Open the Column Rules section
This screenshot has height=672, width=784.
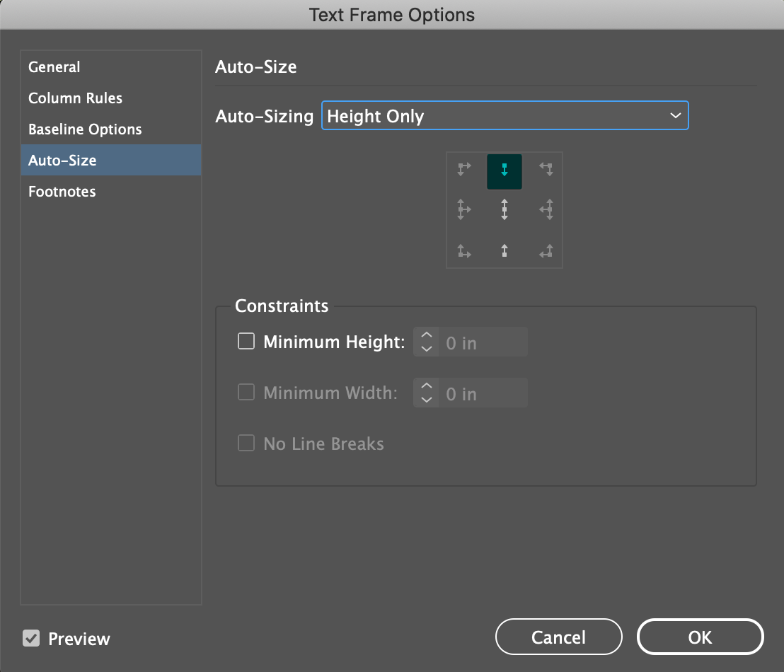click(x=111, y=98)
